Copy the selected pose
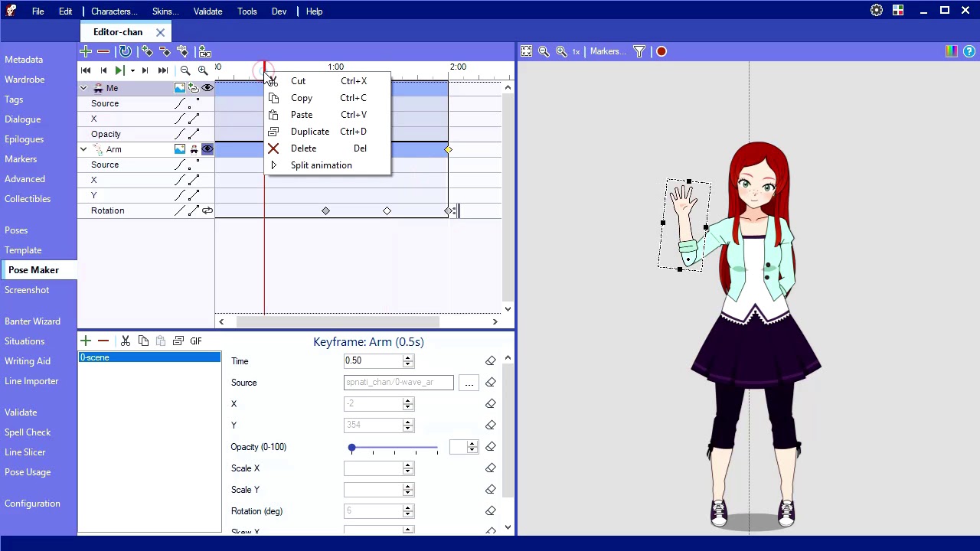The image size is (980, 551). [x=143, y=341]
